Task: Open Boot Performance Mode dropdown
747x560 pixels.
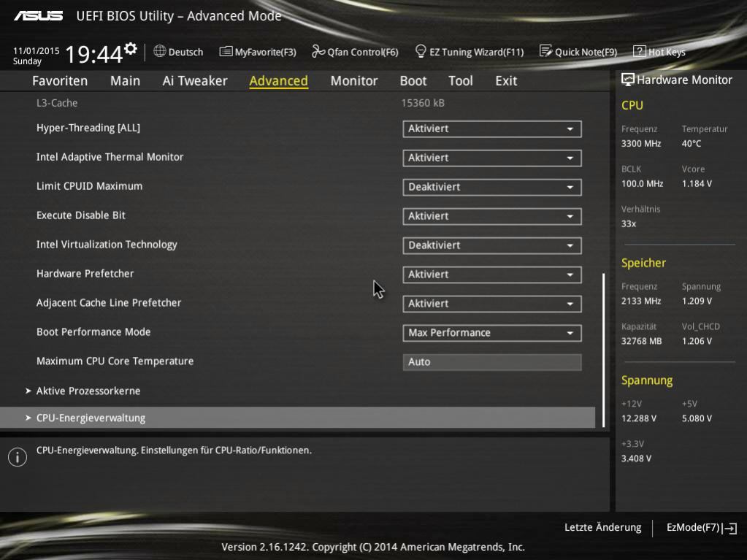Action: pyautogui.click(x=491, y=333)
